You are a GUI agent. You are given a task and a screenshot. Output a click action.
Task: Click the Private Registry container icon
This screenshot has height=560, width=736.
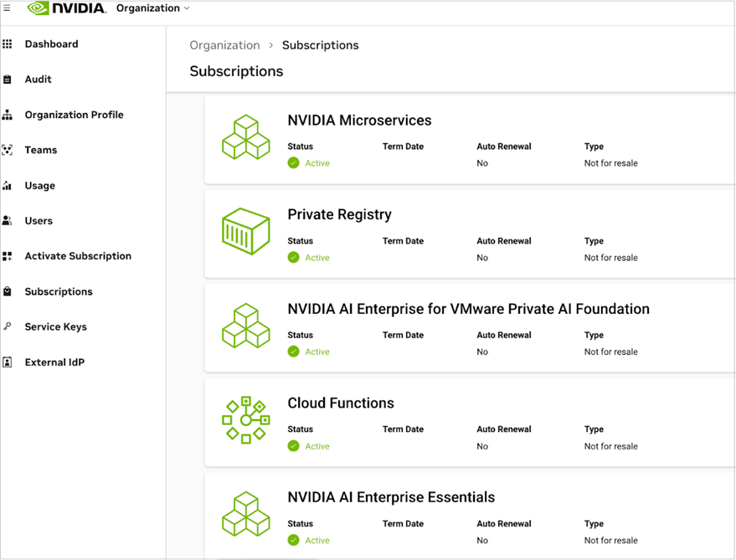click(x=245, y=232)
